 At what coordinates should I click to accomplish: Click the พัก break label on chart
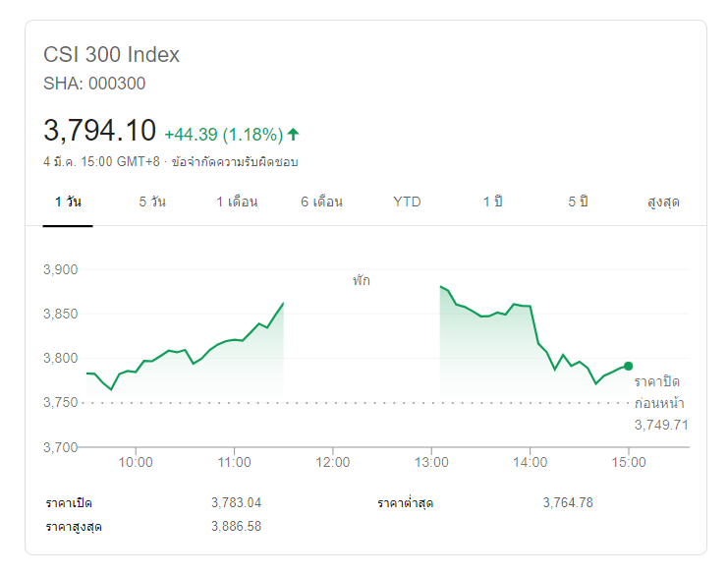point(362,280)
